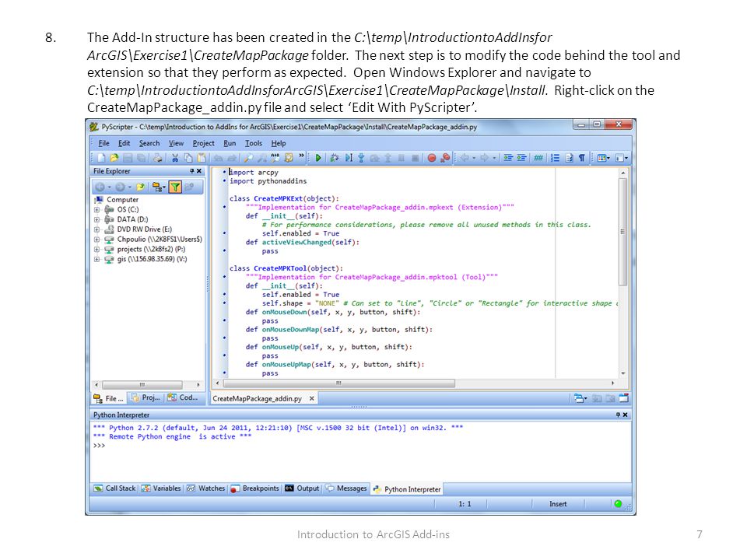The height and width of the screenshot is (560, 747).
Task: Close the CreateMapPackage_addin.py editor tab
Action: pos(311,398)
